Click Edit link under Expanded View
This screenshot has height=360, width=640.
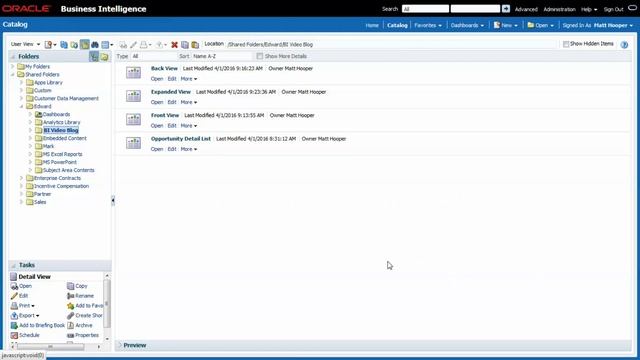(x=172, y=102)
